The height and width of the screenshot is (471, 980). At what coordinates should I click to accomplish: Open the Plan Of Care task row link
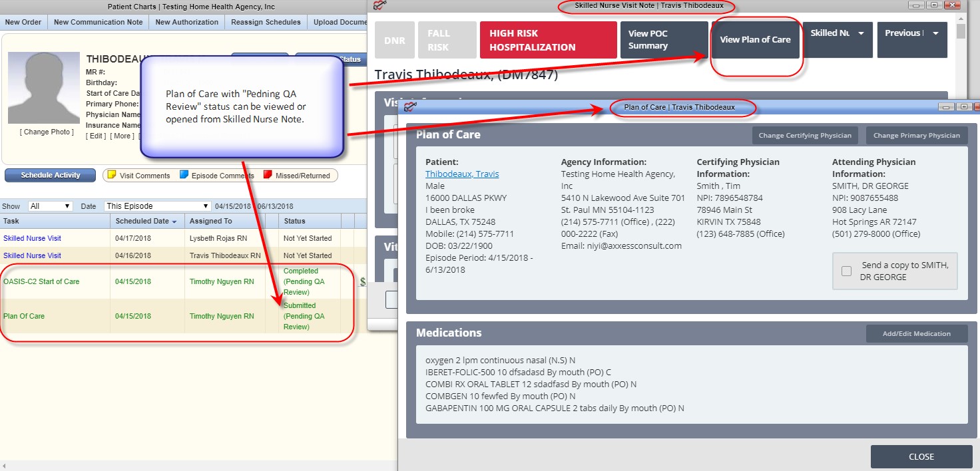pyautogui.click(x=24, y=316)
